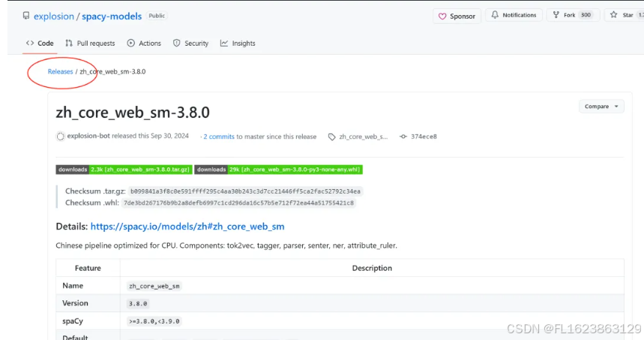Open the spacy-models repository link
This screenshot has width=644, height=340.
(x=112, y=16)
